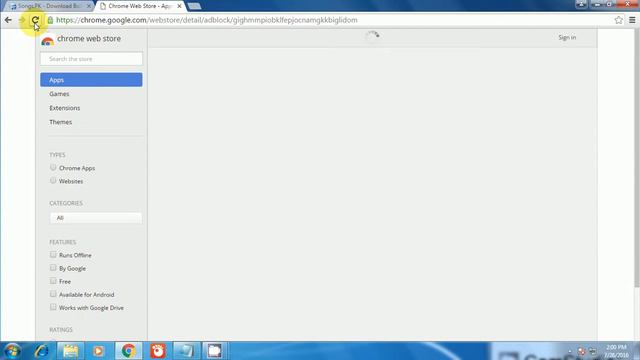This screenshot has width=640, height=360.
Task: Enable the Available for Android filter
Action: click(53, 294)
